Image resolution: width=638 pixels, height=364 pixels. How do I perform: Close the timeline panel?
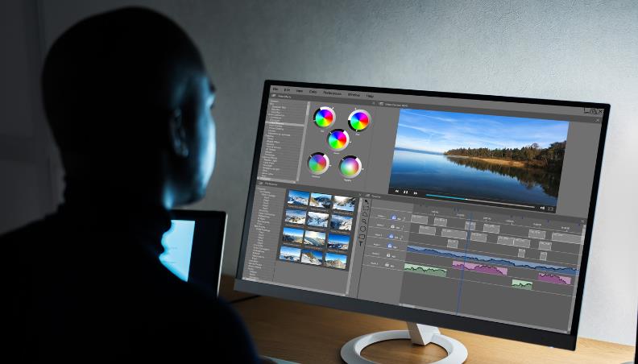(582, 221)
